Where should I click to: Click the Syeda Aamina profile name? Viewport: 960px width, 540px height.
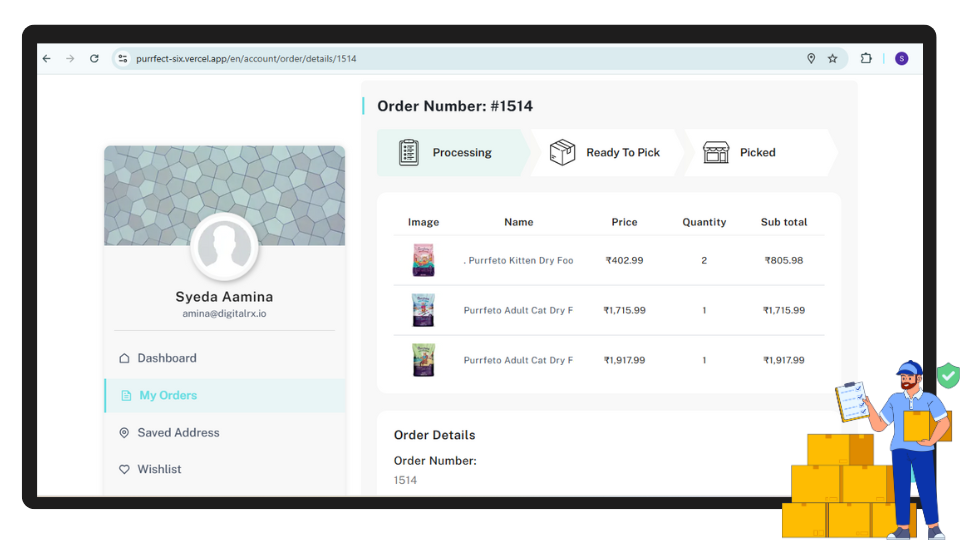[224, 297]
